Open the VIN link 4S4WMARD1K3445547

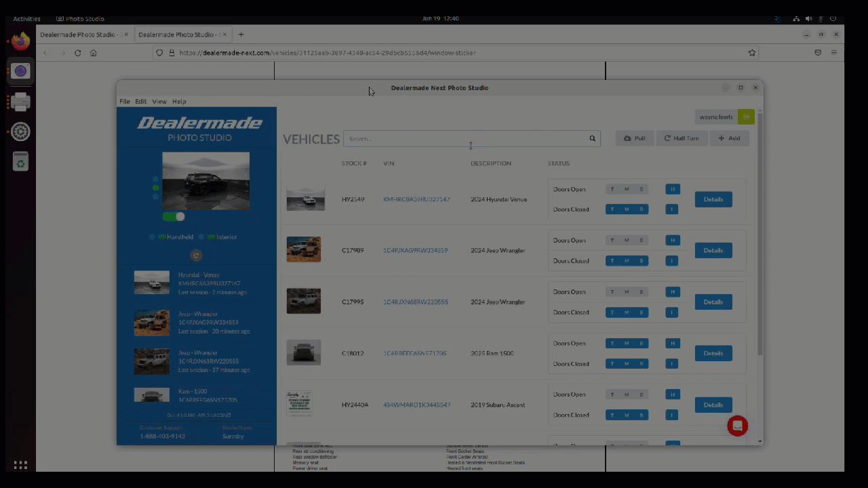(x=416, y=405)
